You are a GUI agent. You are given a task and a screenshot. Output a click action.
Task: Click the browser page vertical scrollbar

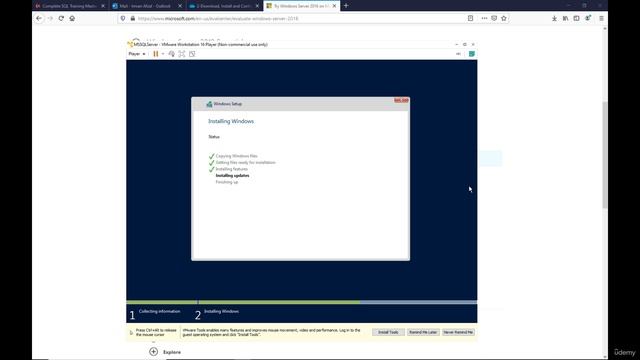[605, 155]
